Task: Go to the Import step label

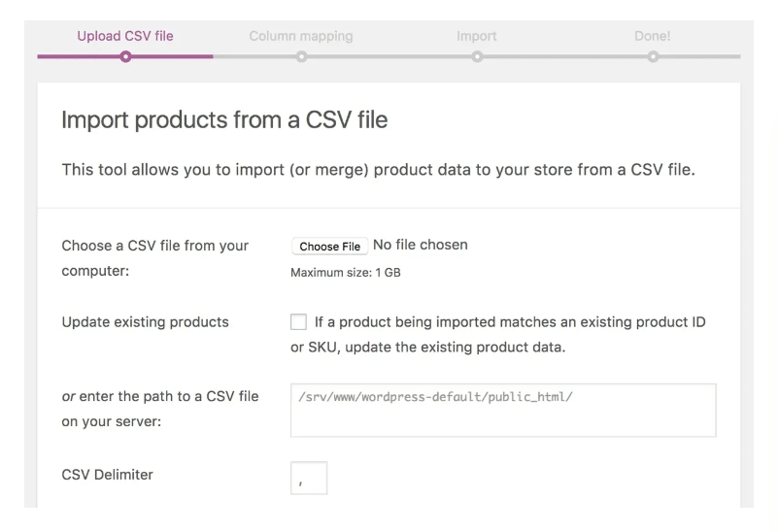Action: 477,36
